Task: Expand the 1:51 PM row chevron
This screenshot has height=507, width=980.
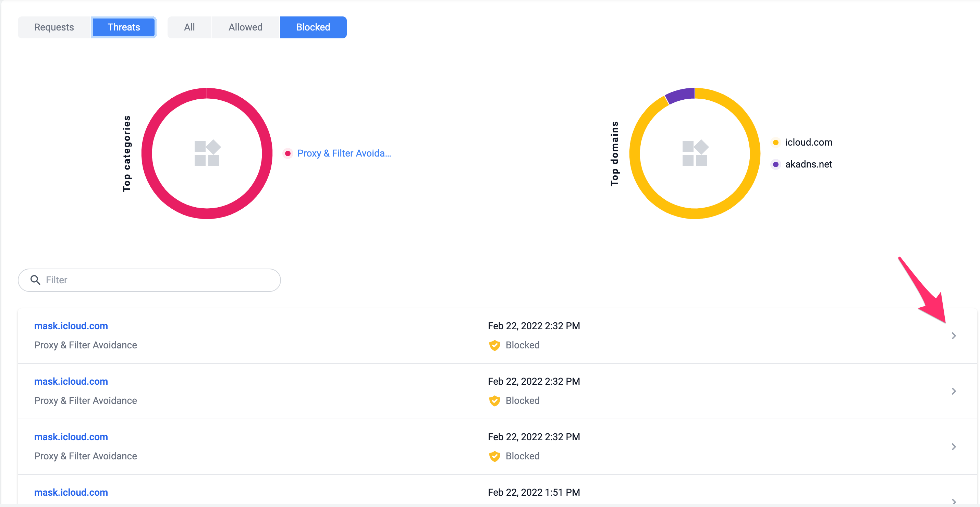Action: 954,501
